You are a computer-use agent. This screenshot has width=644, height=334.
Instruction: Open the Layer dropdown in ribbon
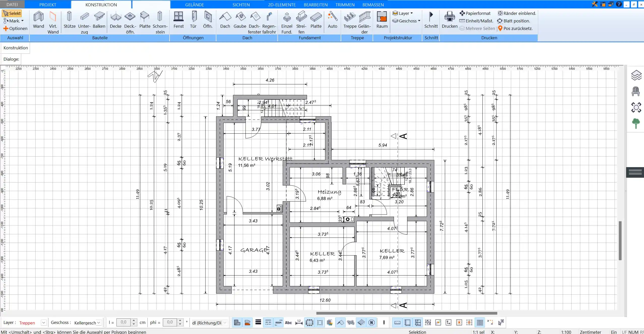coord(403,13)
